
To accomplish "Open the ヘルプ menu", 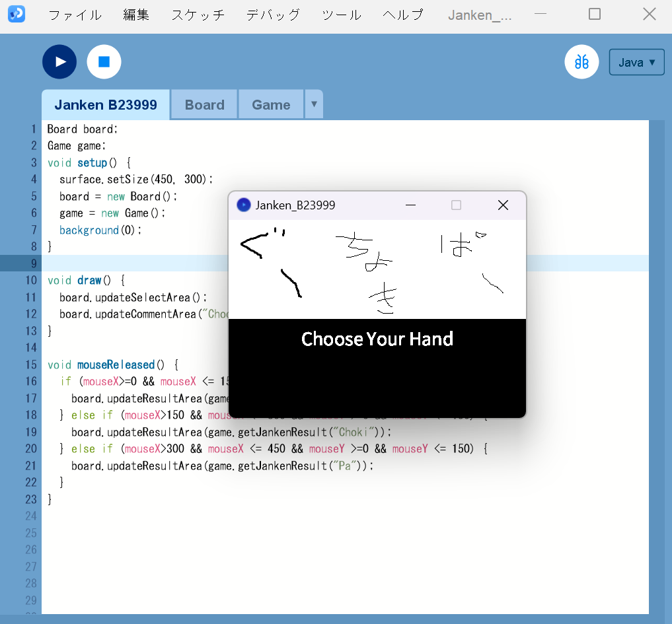I will (x=403, y=15).
